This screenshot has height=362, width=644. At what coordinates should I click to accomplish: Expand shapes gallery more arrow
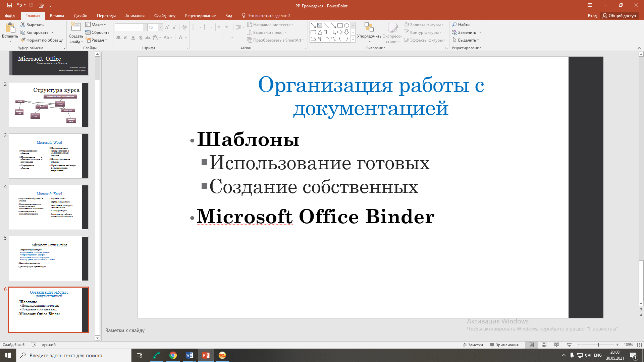(x=353, y=39)
